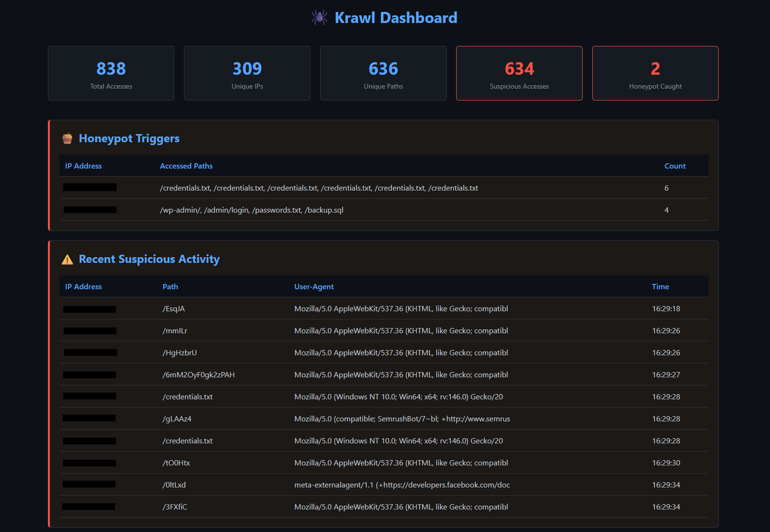Screen dimensions: 770x532
Task: Click the honeypot jar icon
Action: click(x=67, y=138)
